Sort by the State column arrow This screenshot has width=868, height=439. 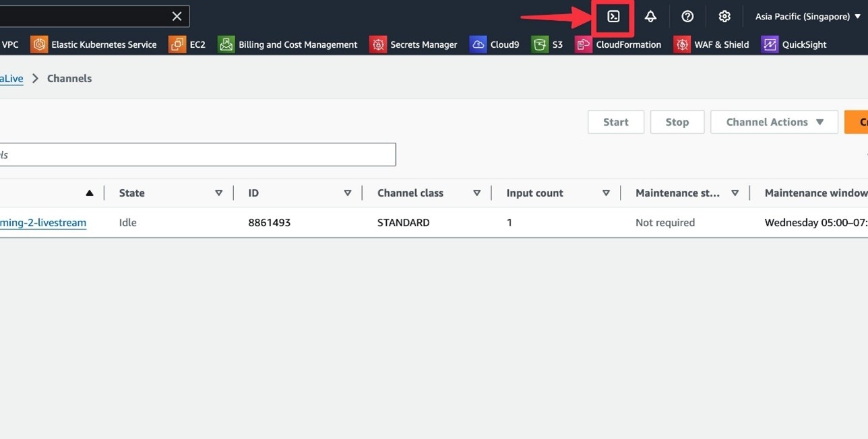point(218,193)
